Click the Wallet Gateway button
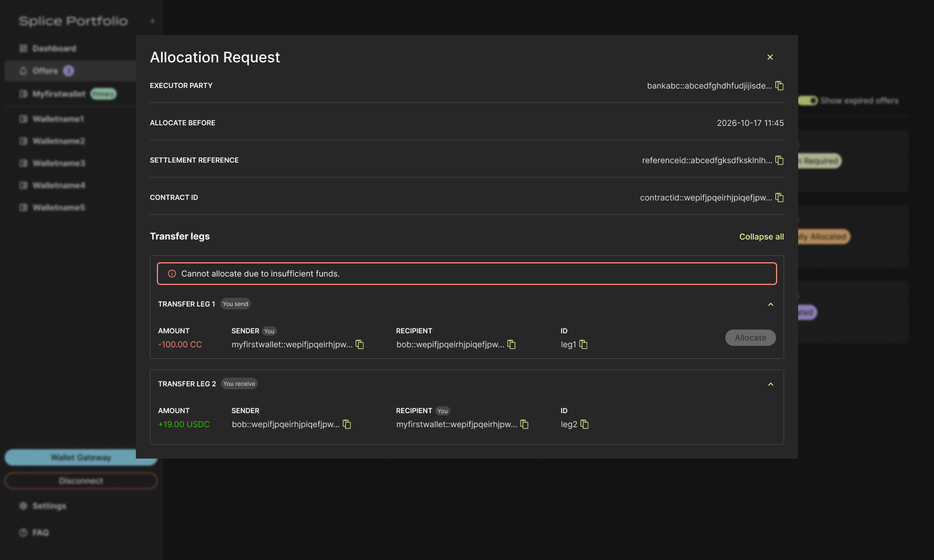The height and width of the screenshot is (560, 934). [80, 457]
